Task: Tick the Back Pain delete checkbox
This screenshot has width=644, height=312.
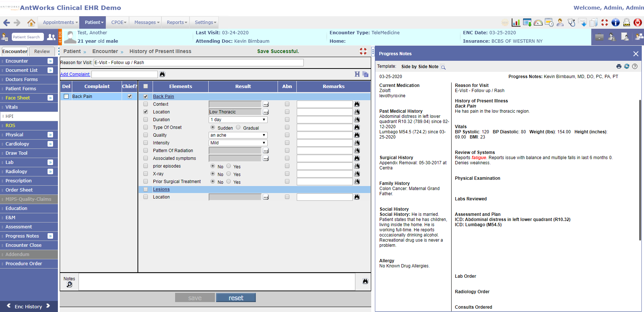Action: [66, 96]
